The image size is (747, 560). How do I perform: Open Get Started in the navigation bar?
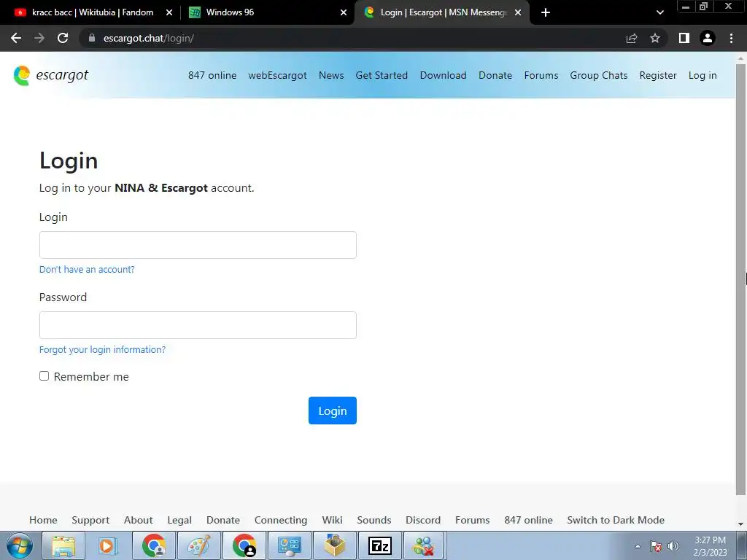382,75
